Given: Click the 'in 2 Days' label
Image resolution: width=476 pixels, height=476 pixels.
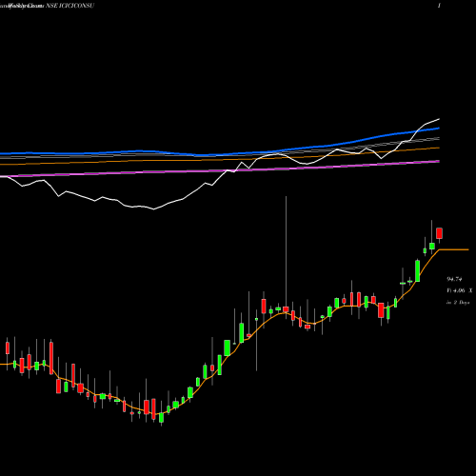Looking at the screenshot, I should click(x=458, y=303).
